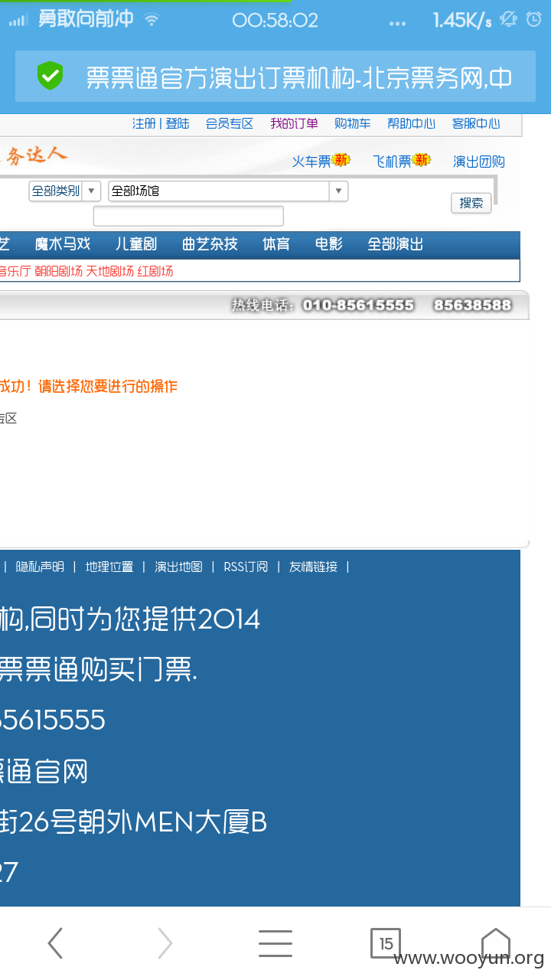Tap the green security shield icon
The height and width of the screenshot is (980, 551).
click(x=51, y=76)
